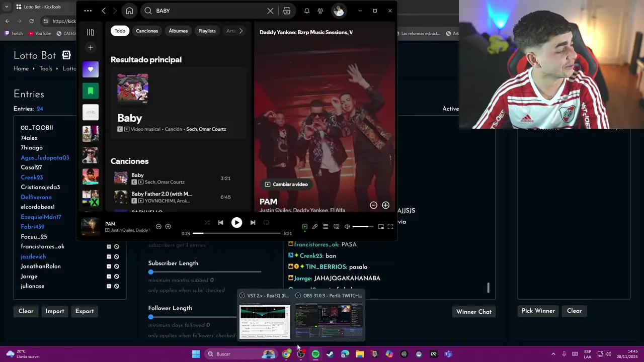Play the current song PAM
The height and width of the screenshot is (362, 644).
click(x=236, y=223)
